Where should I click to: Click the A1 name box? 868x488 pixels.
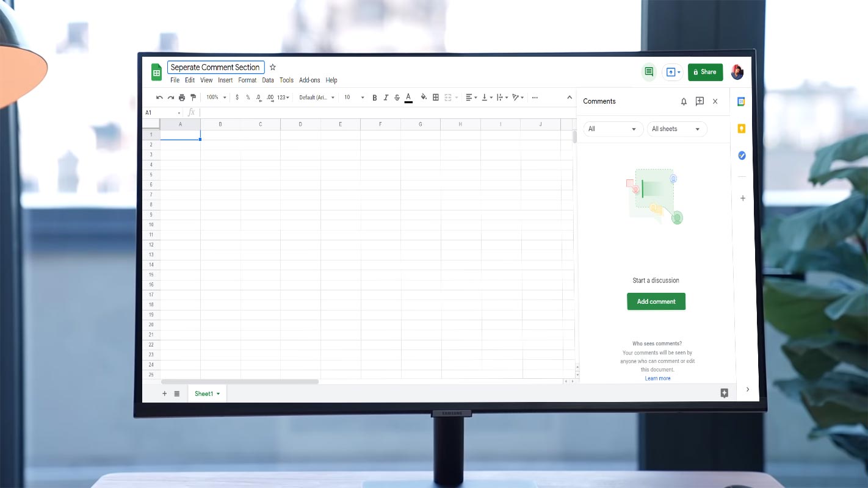pos(162,113)
